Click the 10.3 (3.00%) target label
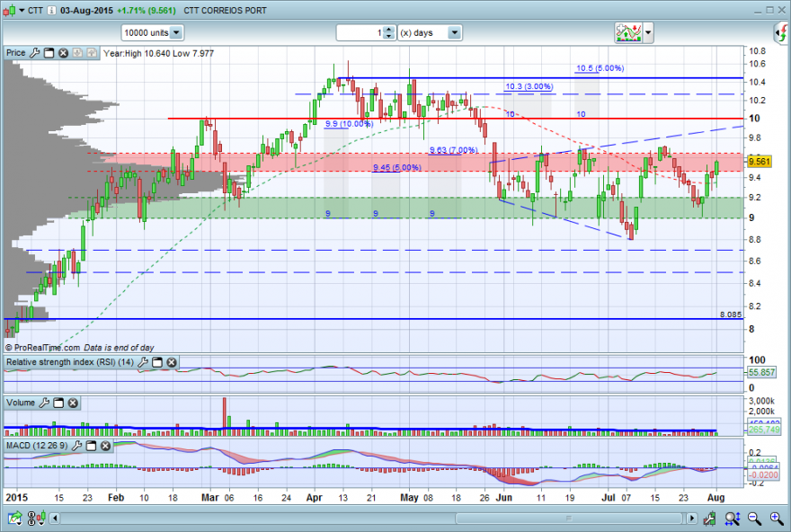The image size is (791, 532). [x=529, y=86]
